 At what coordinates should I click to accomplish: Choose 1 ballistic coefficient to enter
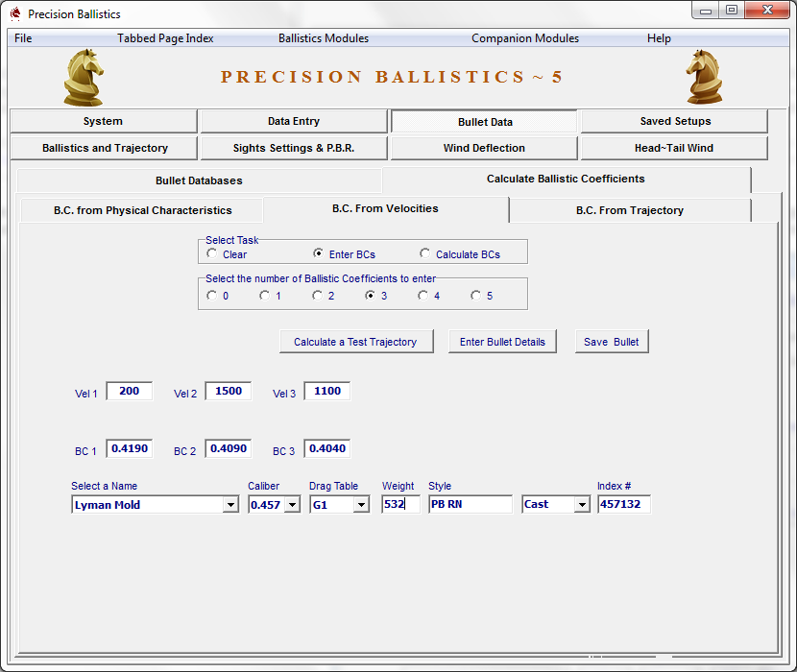click(x=264, y=296)
